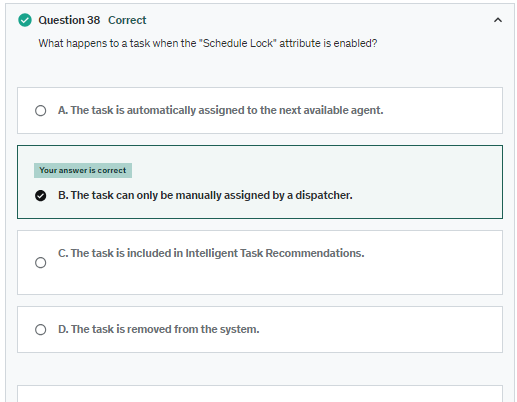
Task: Click the green checkmark icon beside Question 38
Action: coord(25,20)
